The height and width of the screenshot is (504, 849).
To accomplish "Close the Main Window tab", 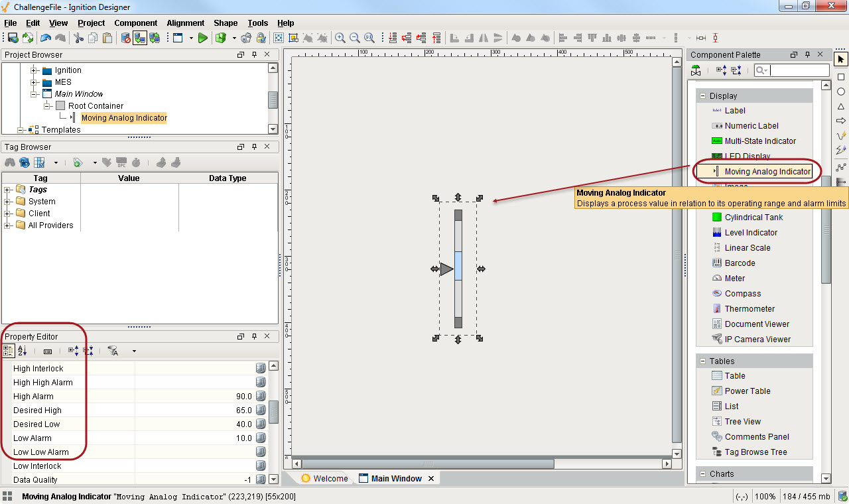I will click(430, 478).
